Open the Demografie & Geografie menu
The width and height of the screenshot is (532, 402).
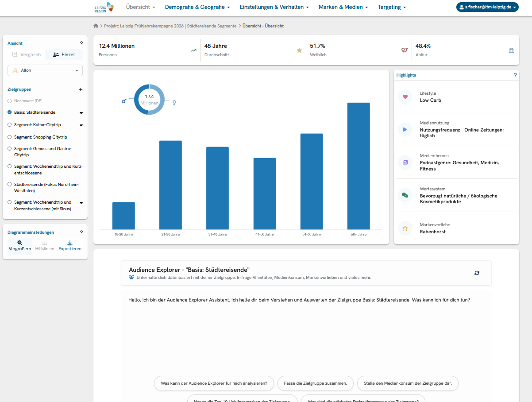click(x=197, y=7)
